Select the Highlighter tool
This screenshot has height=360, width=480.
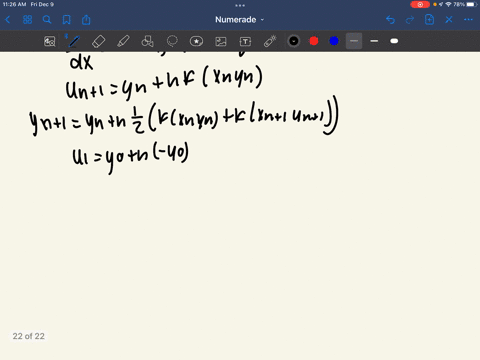(x=123, y=41)
